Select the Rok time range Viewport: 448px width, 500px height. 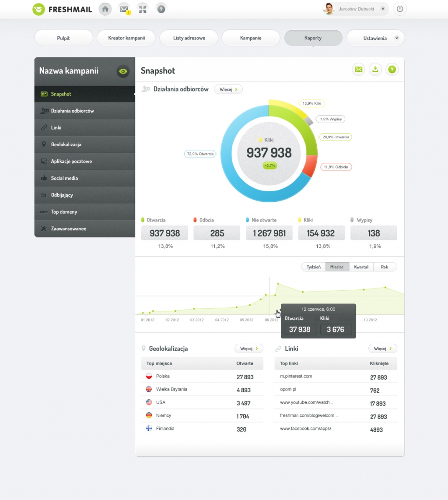pyautogui.click(x=385, y=267)
